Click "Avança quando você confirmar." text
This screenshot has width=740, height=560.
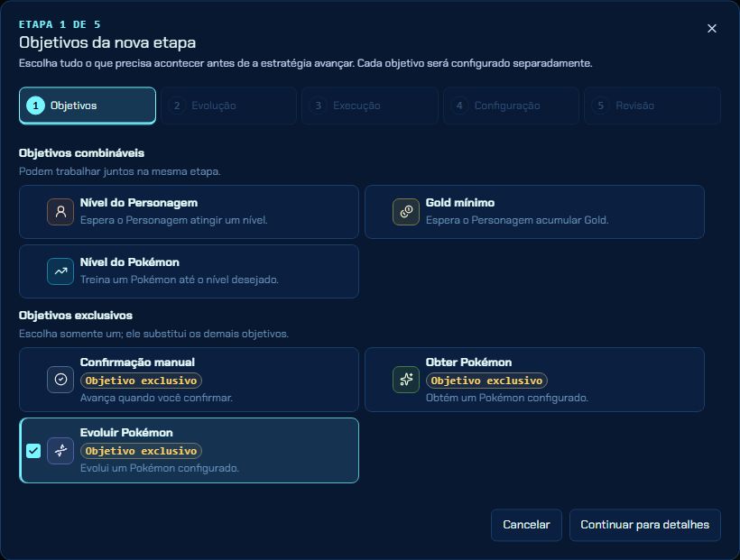[156, 398]
